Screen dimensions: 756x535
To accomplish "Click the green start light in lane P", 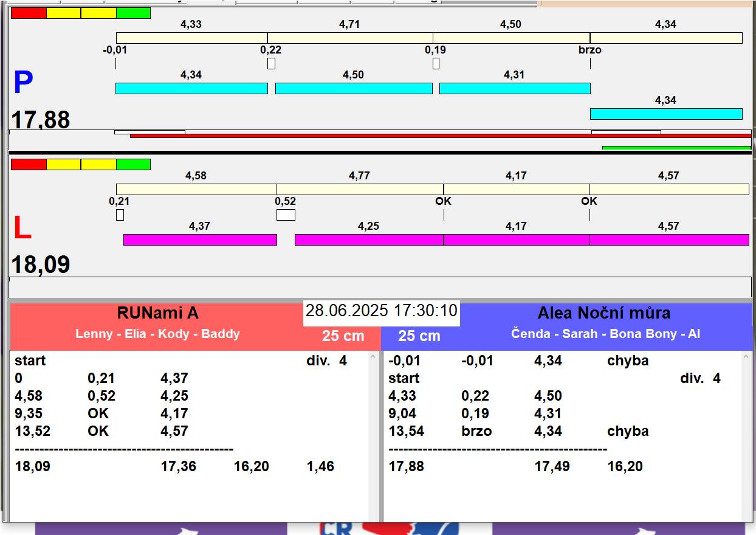I will pos(133,13).
